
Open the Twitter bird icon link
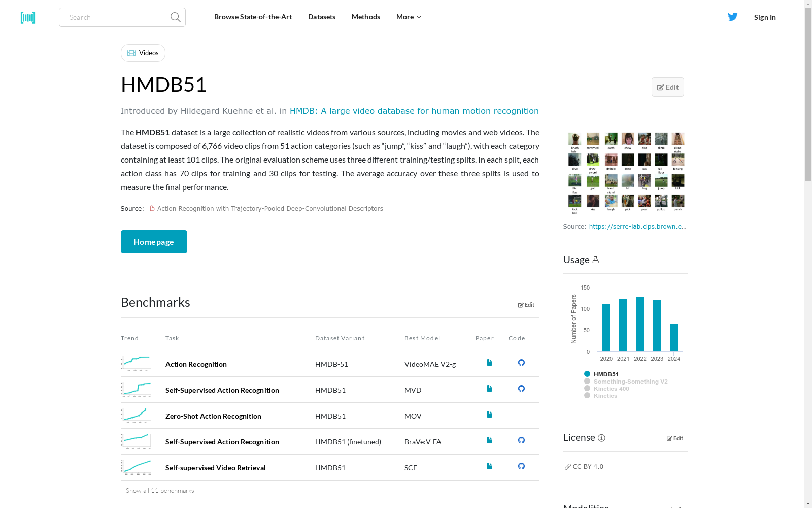[733, 17]
